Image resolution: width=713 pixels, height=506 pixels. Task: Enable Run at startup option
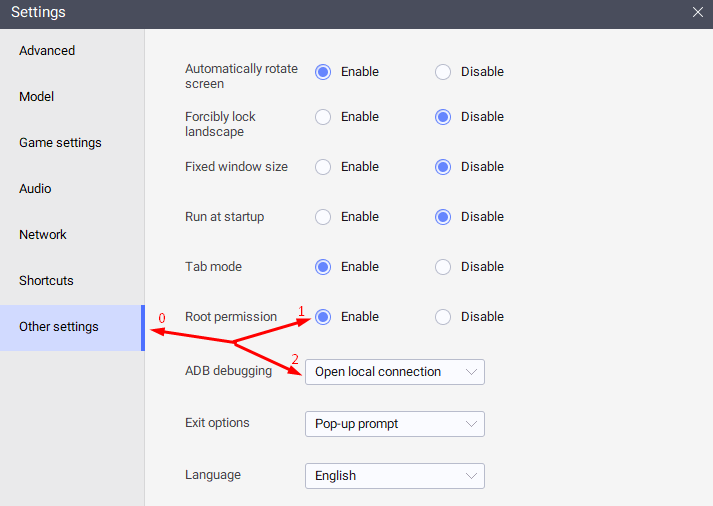[x=323, y=217]
